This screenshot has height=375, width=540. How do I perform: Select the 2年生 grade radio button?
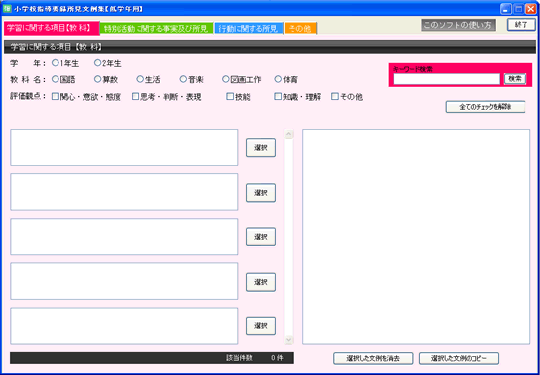[x=97, y=63]
